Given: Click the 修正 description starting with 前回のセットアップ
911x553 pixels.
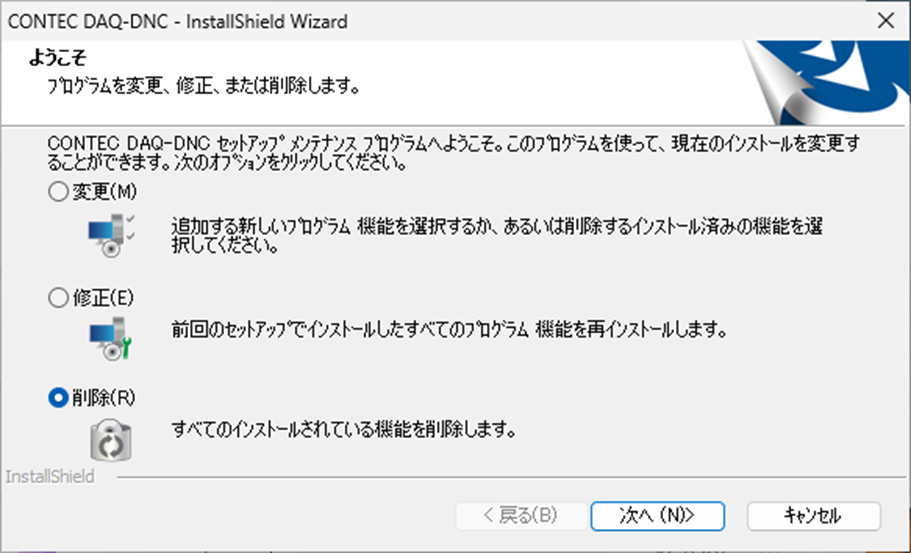Looking at the screenshot, I should (449, 330).
